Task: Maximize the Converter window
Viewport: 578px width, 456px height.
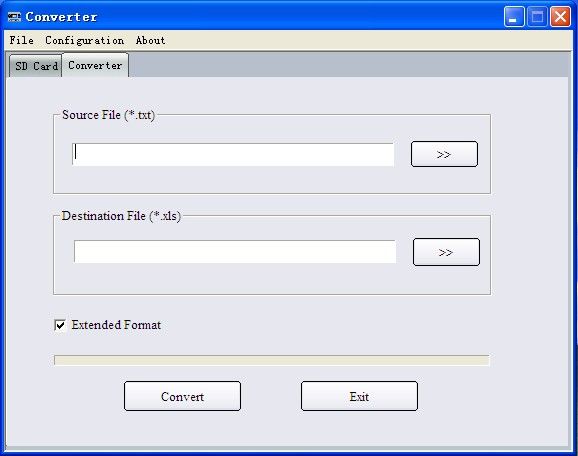Action: tap(537, 17)
